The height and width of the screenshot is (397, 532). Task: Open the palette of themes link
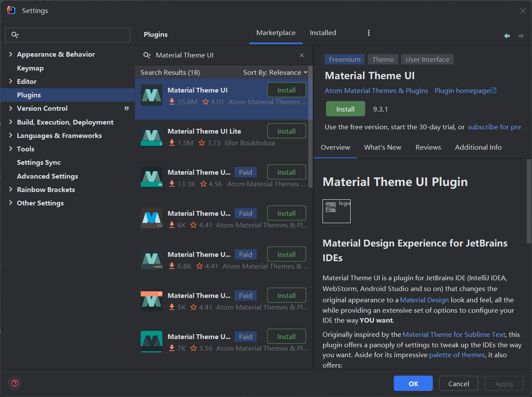457,355
